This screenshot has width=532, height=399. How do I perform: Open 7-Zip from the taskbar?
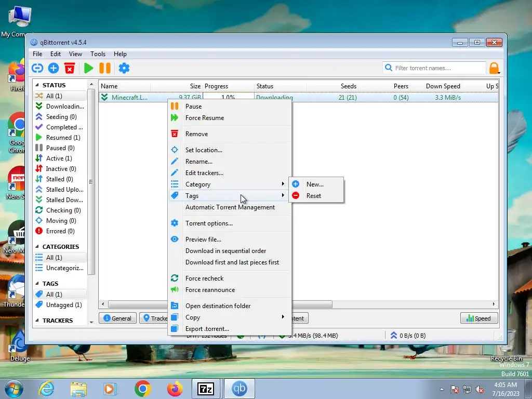(x=206, y=389)
